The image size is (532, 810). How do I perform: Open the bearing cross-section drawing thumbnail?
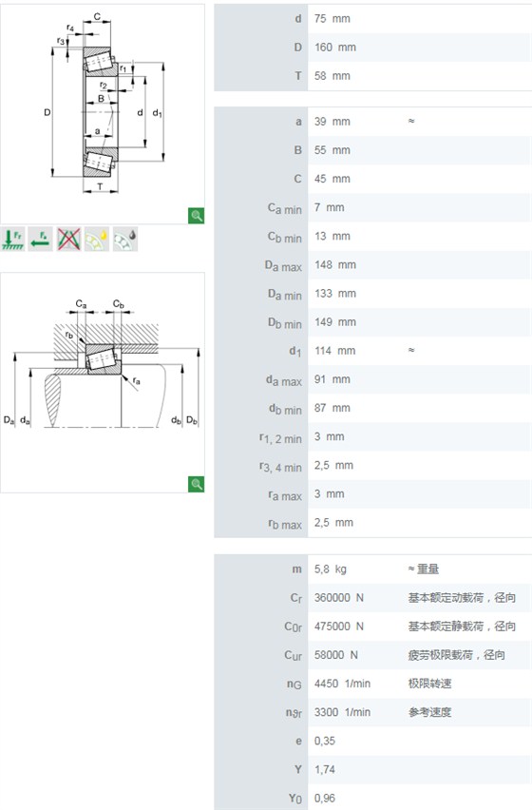[103, 114]
